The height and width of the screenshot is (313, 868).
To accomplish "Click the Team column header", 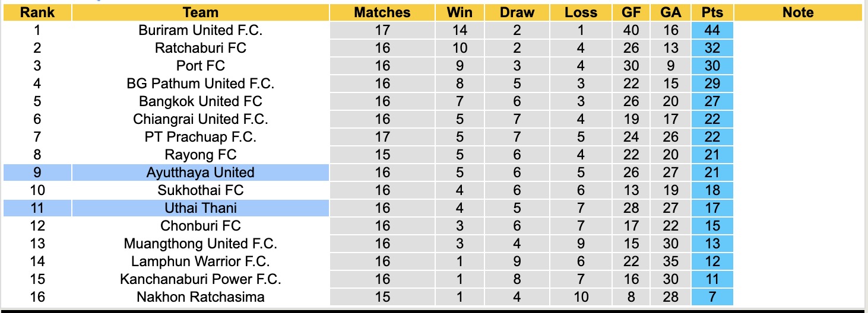I will tap(201, 12).
